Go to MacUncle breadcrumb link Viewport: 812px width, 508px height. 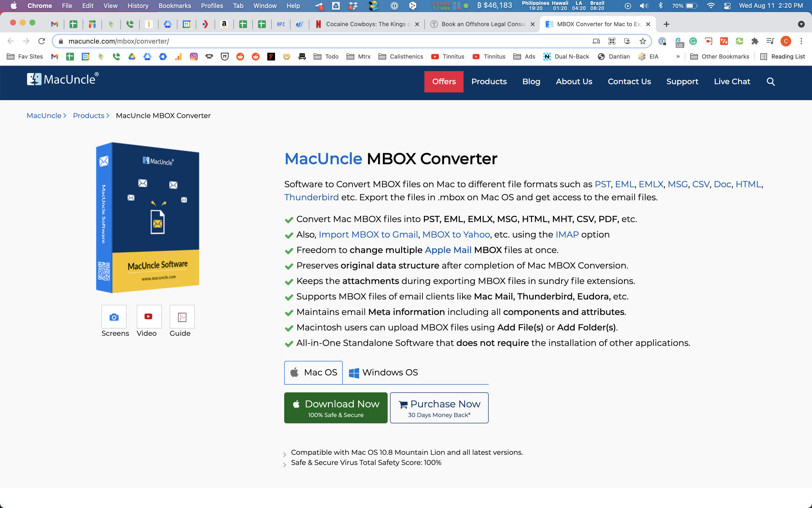point(44,116)
